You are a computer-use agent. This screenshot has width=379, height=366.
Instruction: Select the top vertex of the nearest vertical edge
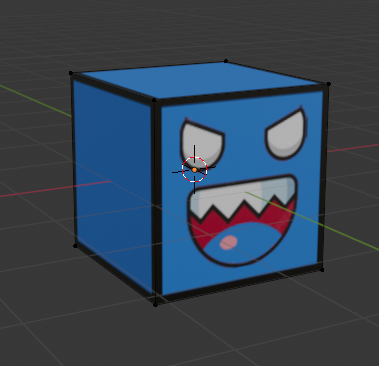[154, 100]
